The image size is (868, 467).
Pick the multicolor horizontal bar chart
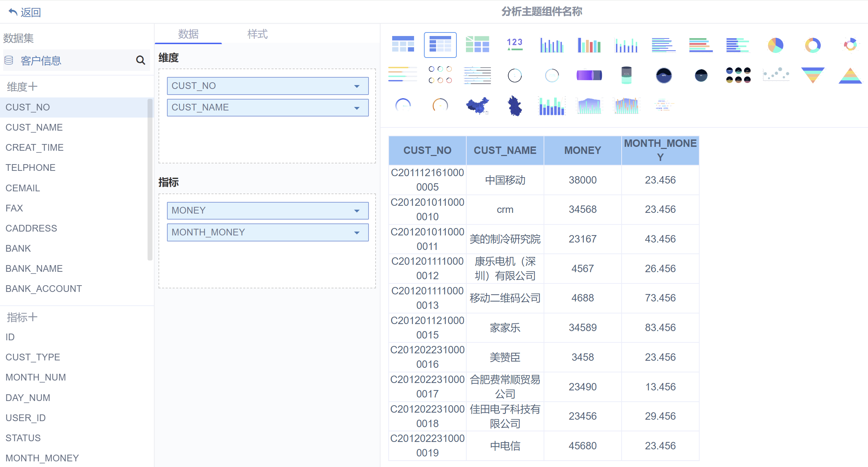point(701,45)
